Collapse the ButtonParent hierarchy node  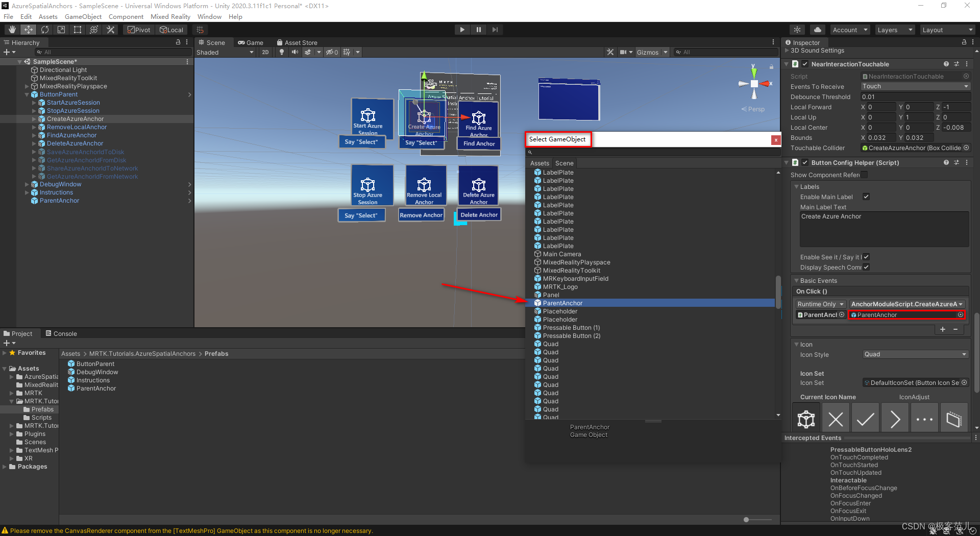tap(27, 94)
